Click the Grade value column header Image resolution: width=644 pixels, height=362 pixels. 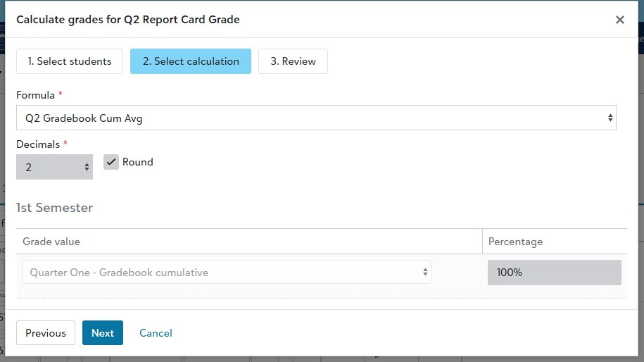(51, 242)
